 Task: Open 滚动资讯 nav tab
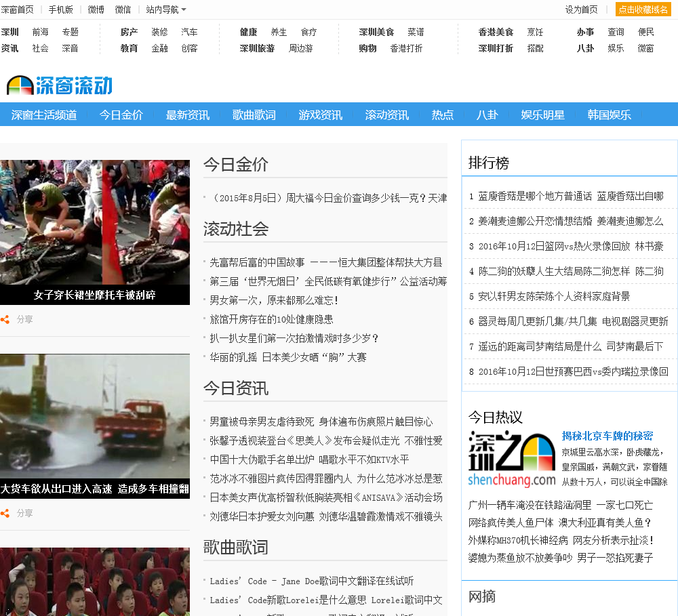[387, 115]
